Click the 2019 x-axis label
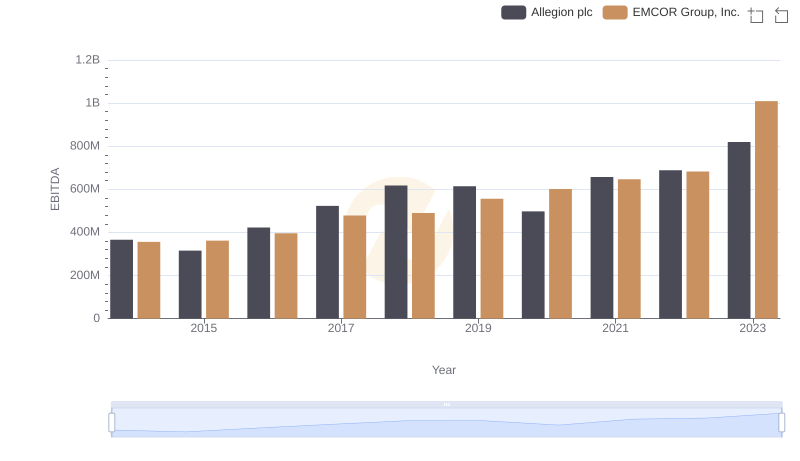Viewport: 800px width, 461px height. (x=478, y=328)
